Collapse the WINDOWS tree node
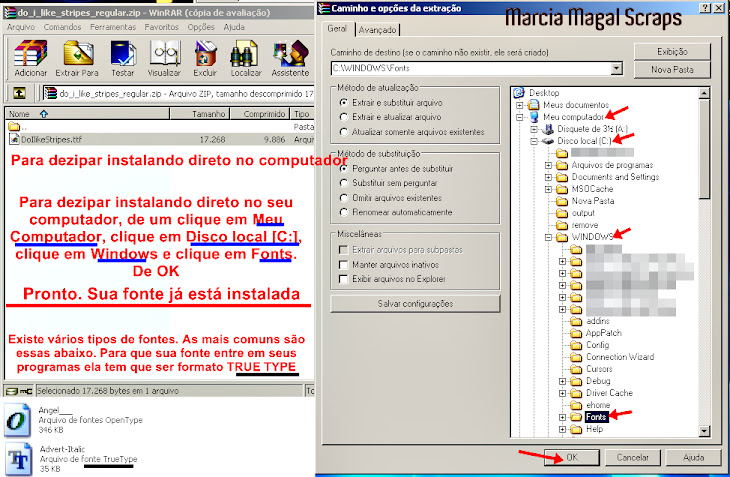The height and width of the screenshot is (477, 730). click(548, 237)
